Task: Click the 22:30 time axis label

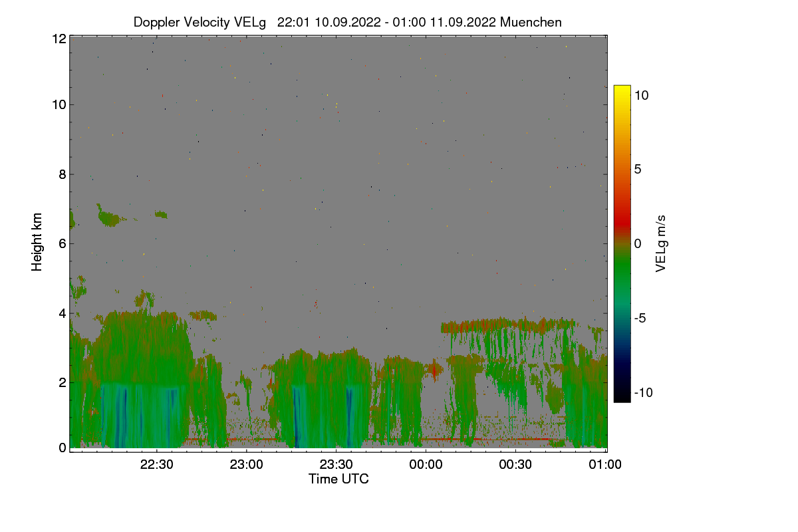Action: tap(157, 465)
